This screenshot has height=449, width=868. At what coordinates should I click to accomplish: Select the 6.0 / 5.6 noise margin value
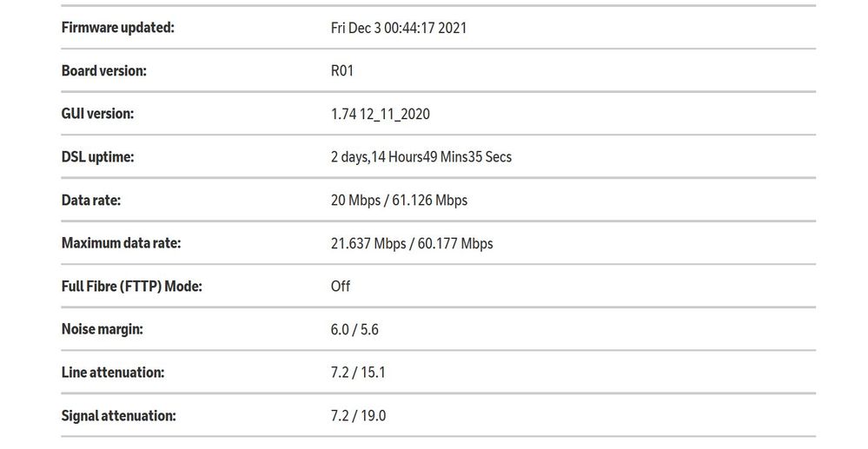pos(355,329)
